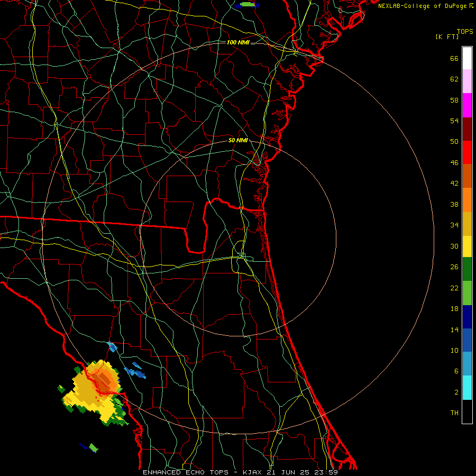Click the black TH threshold legend swatch
Screen dimensions: 476x476
(x=467, y=411)
